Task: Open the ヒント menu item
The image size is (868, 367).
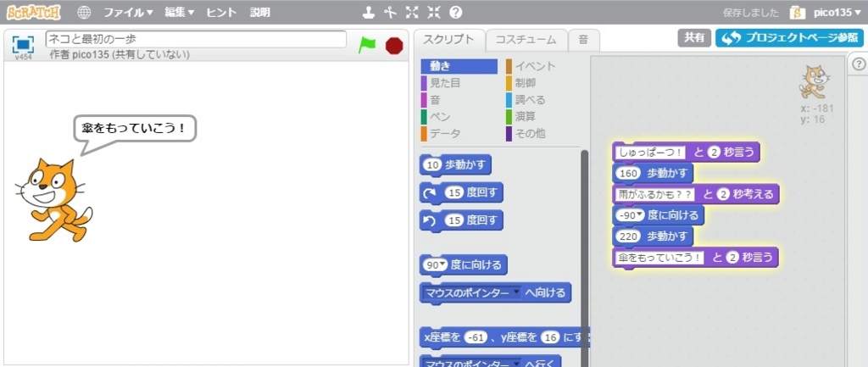Action: [221, 12]
